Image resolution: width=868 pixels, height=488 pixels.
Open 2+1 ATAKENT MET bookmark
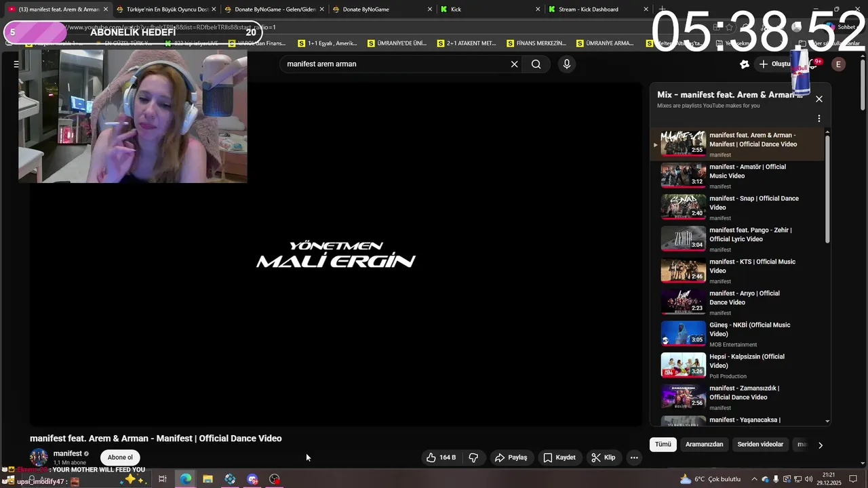point(467,43)
